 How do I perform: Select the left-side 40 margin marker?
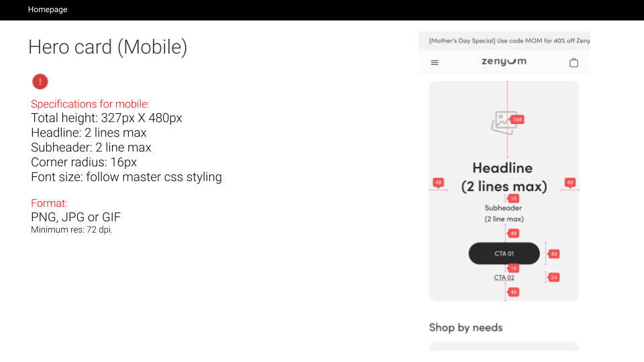pos(438,182)
